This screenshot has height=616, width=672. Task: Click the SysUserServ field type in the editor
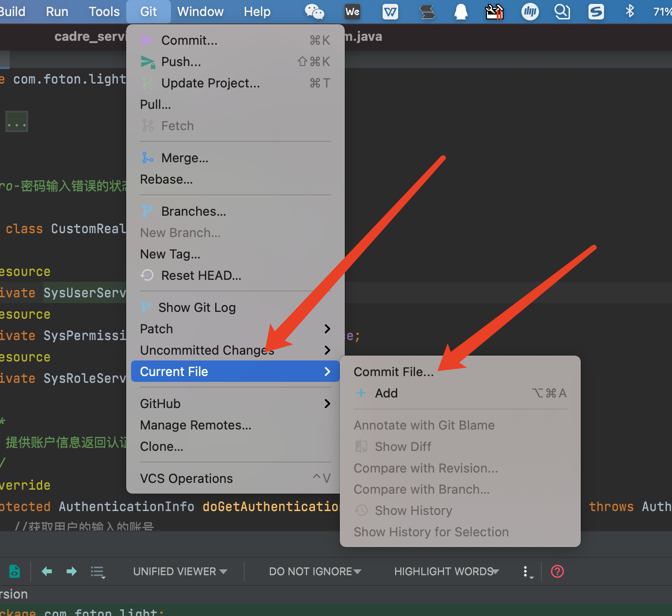[84, 292]
